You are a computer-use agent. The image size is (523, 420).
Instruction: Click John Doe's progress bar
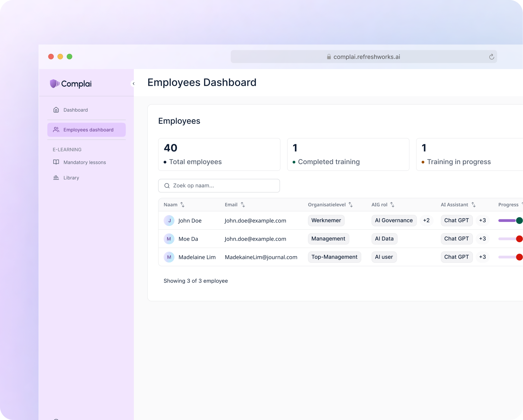(507, 221)
